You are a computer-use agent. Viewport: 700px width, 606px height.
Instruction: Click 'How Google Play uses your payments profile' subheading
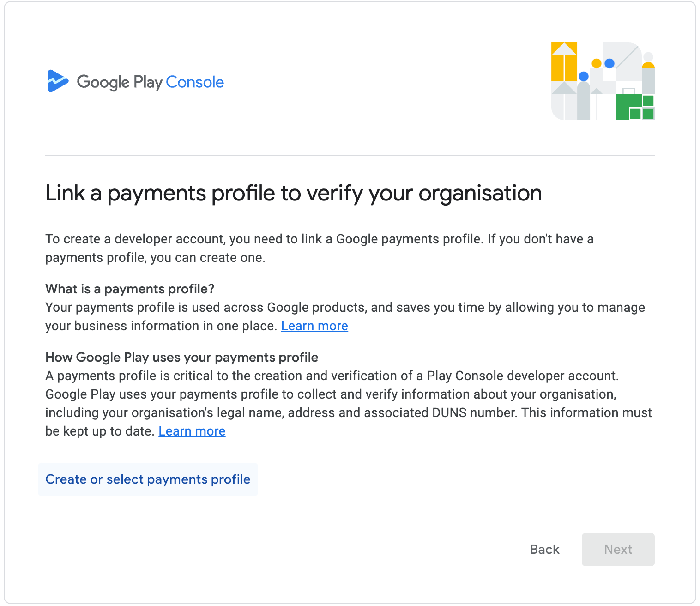pyautogui.click(x=182, y=358)
